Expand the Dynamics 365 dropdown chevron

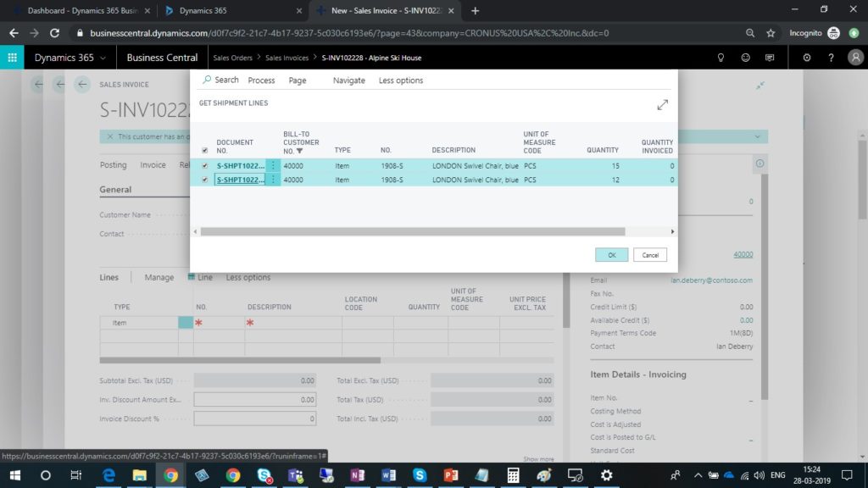click(x=103, y=58)
